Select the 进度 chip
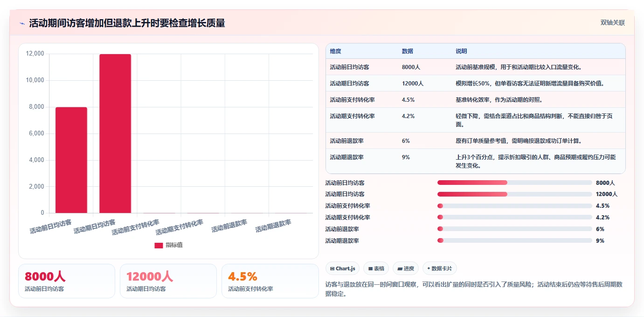Viewport: 644px width, 317px height. point(406,268)
